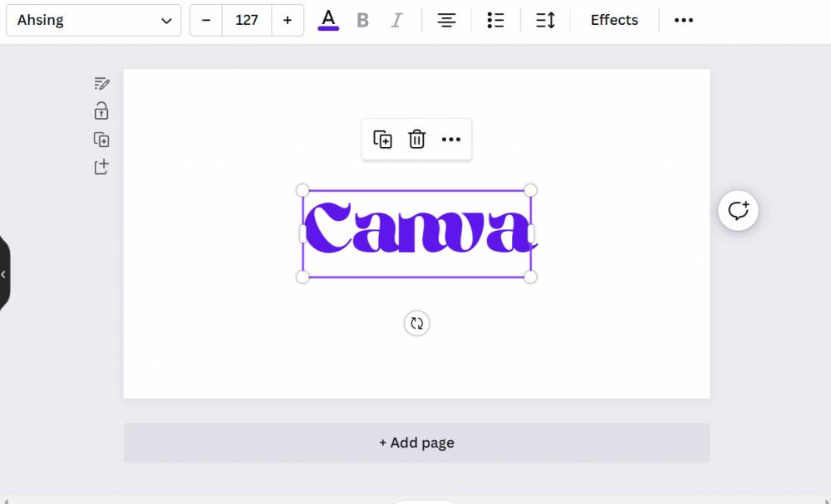This screenshot has width=831, height=504.
Task: Decrease font size with minus button
Action: (206, 20)
